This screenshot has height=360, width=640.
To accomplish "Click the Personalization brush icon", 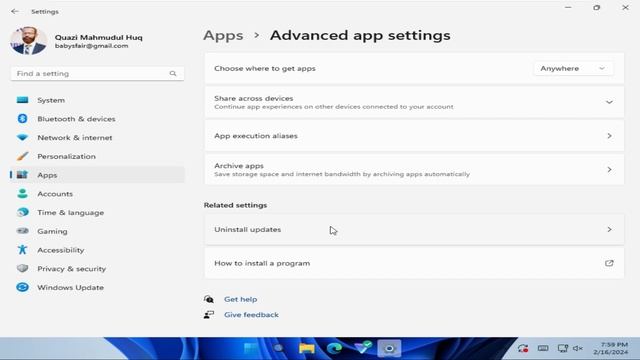I will (x=22, y=156).
